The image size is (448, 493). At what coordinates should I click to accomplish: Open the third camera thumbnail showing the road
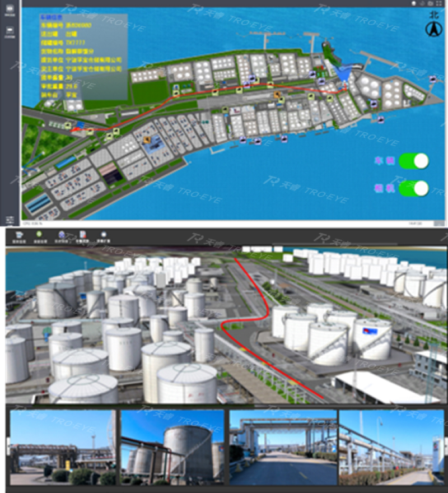point(283,447)
